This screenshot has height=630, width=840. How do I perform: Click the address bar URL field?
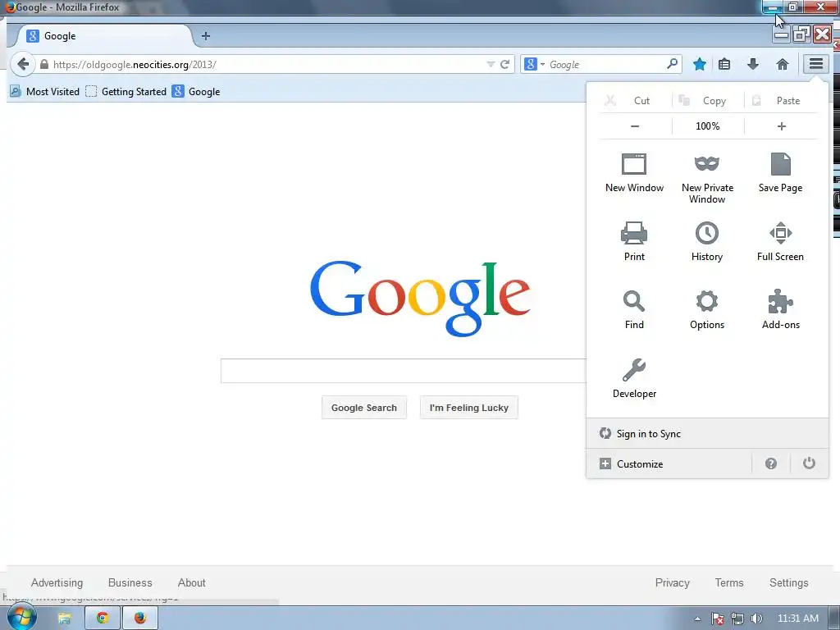pyautogui.click(x=268, y=64)
